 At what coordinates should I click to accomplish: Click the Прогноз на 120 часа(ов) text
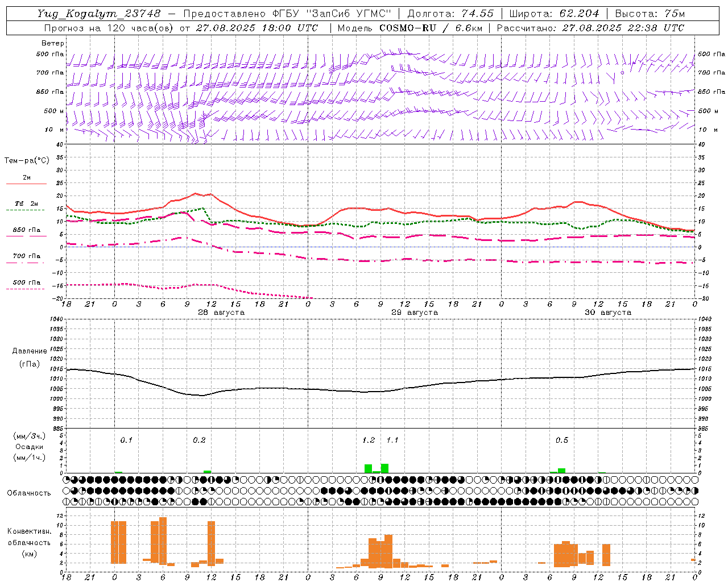tap(109, 28)
